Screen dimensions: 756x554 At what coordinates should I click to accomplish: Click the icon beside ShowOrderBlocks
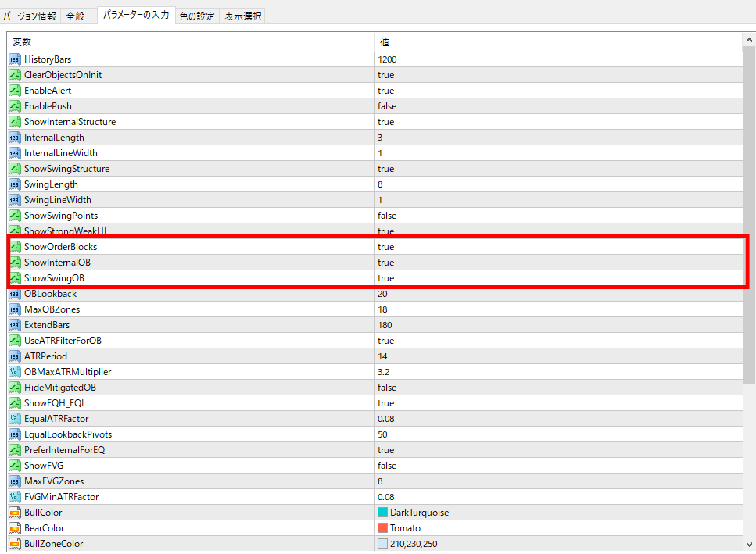14,247
